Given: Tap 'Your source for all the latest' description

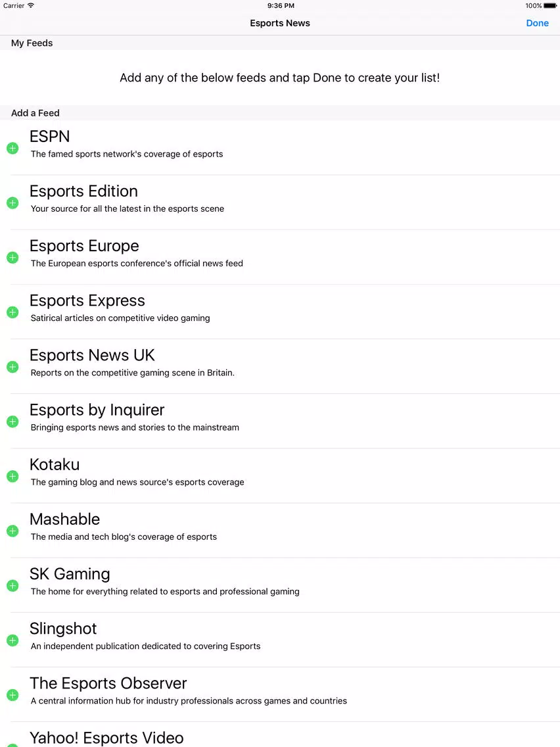Looking at the screenshot, I should pyautogui.click(x=127, y=208).
